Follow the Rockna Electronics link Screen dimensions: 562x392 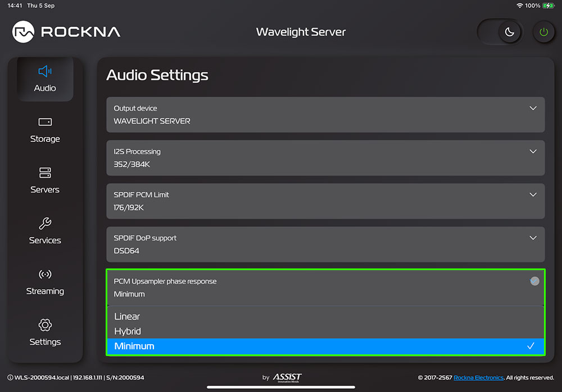[479, 378]
